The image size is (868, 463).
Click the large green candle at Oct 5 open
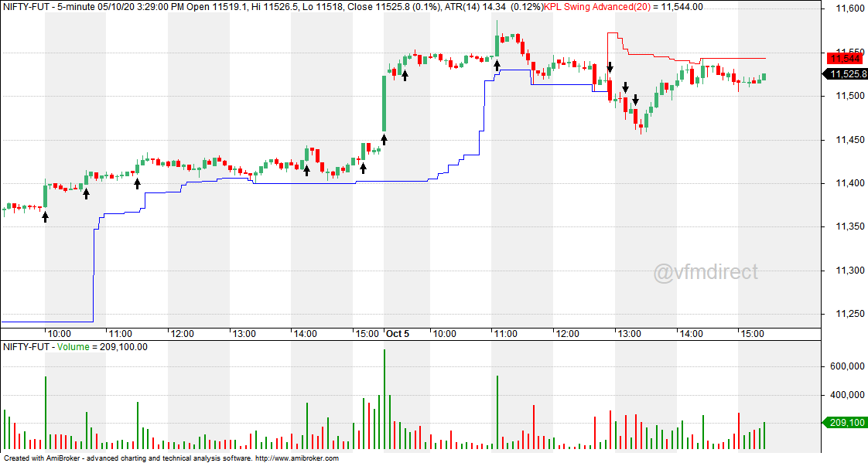[x=384, y=104]
